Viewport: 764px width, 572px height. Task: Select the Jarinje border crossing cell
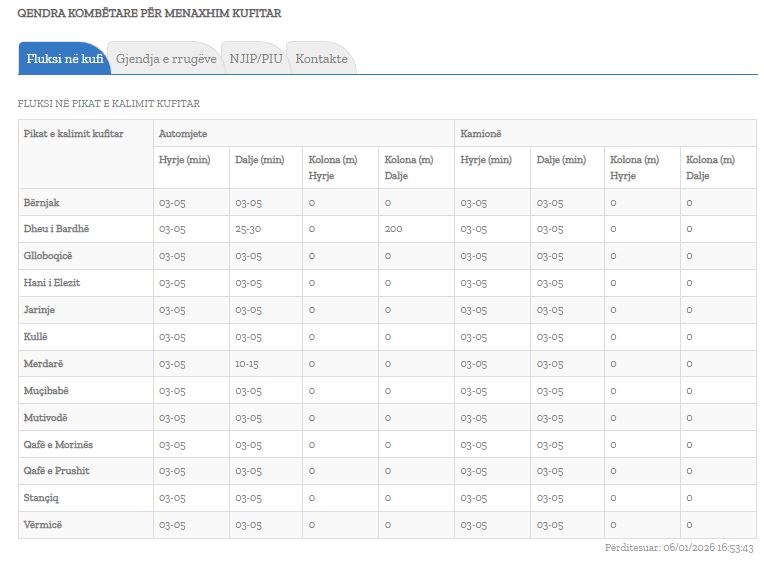41,310
